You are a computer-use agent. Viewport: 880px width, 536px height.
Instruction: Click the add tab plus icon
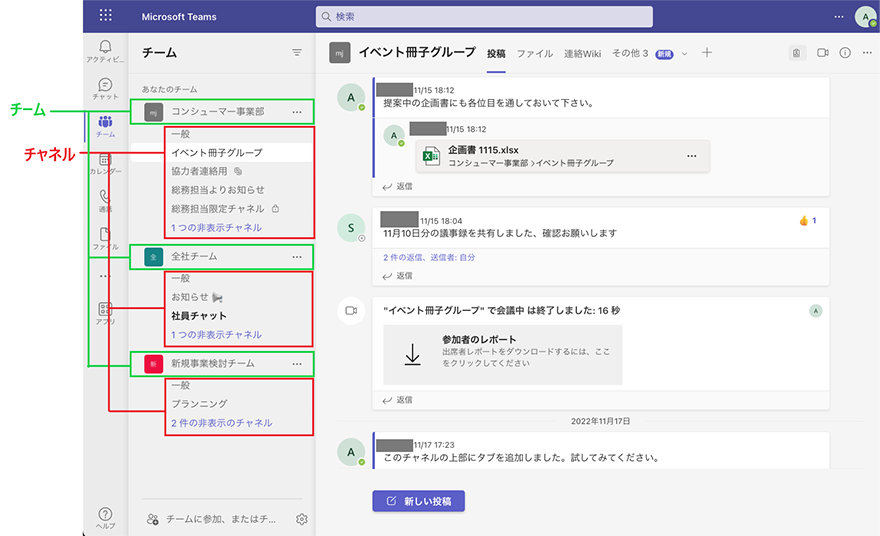(707, 53)
